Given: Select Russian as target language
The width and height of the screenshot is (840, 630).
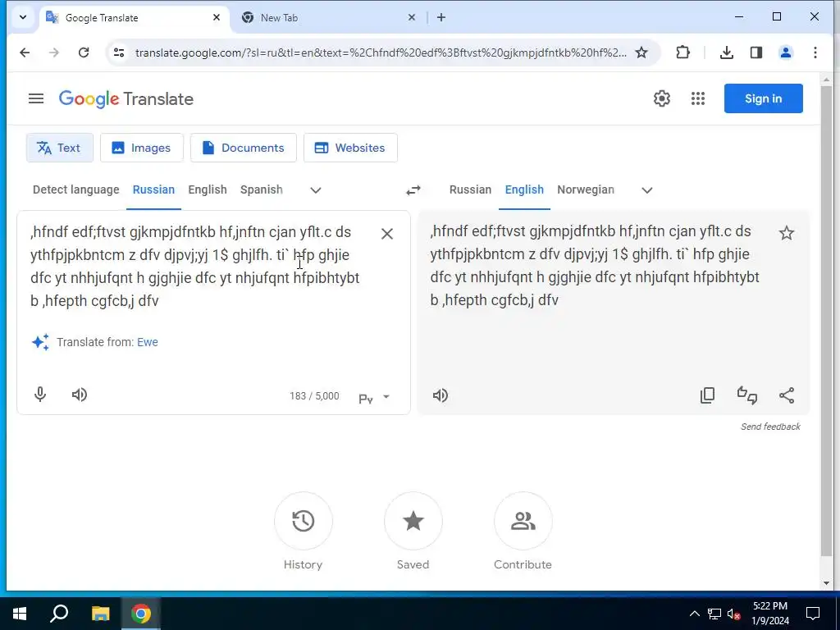Looking at the screenshot, I should pyautogui.click(x=470, y=189).
